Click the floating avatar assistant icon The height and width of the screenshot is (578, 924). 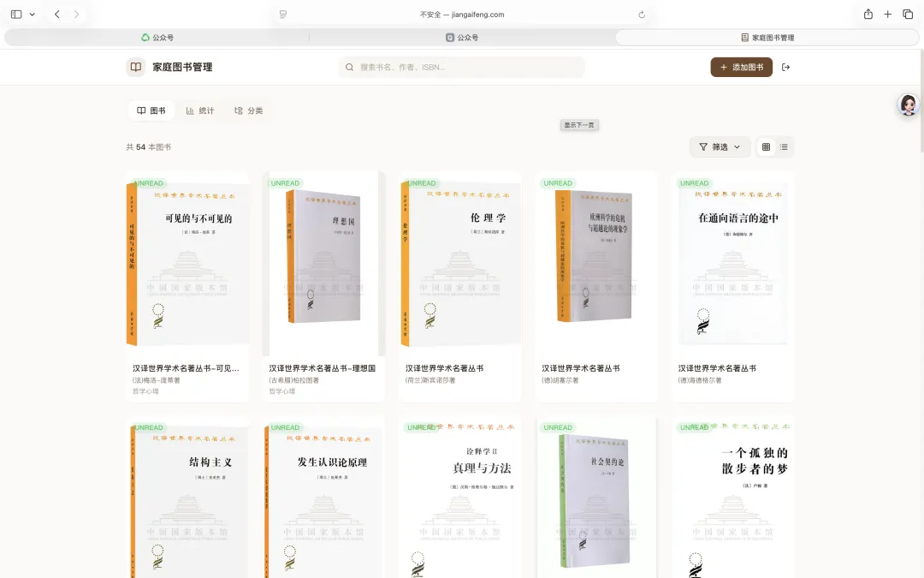(x=908, y=105)
